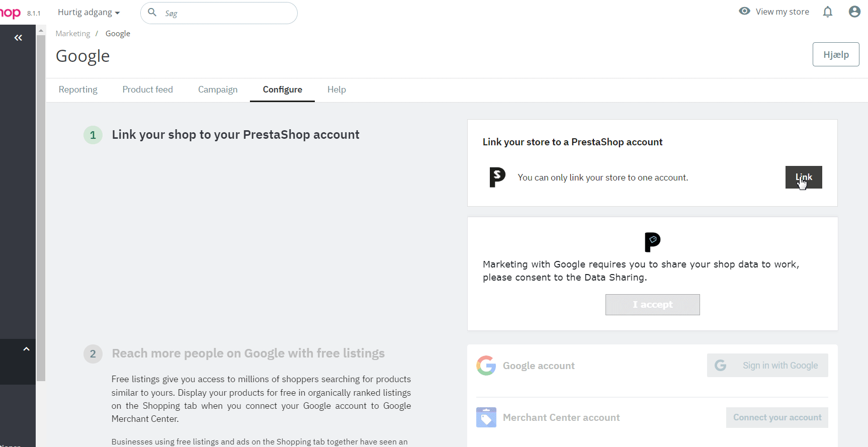This screenshot has width=868, height=447.
Task: Click the eye icon next to View my store
Action: pos(744,11)
